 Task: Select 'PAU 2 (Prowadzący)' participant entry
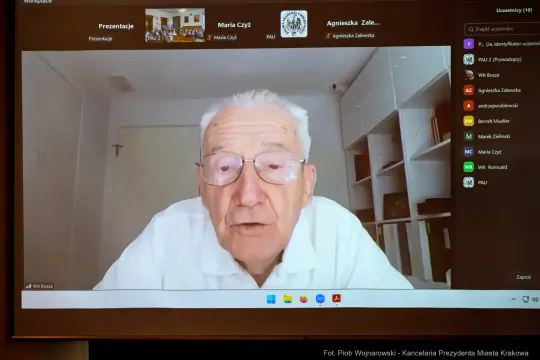[x=499, y=59]
